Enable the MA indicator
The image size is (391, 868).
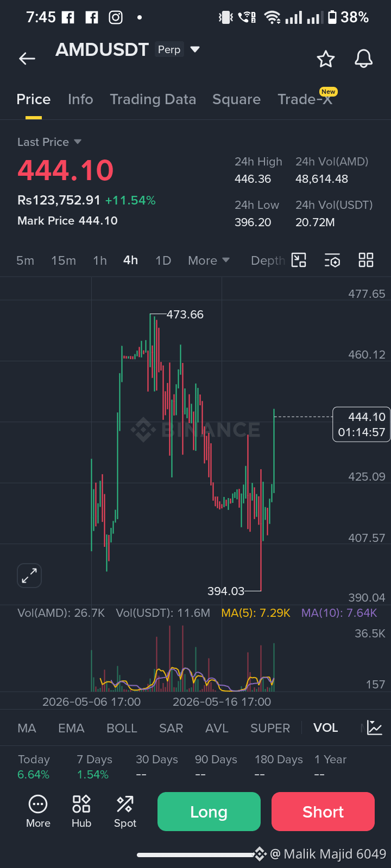[x=27, y=728]
